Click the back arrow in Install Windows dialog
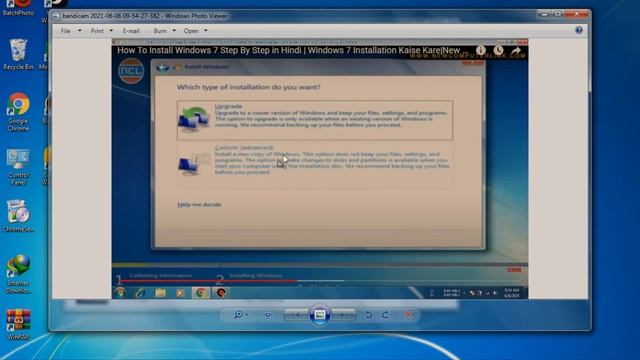The width and height of the screenshot is (640, 360). click(162, 67)
